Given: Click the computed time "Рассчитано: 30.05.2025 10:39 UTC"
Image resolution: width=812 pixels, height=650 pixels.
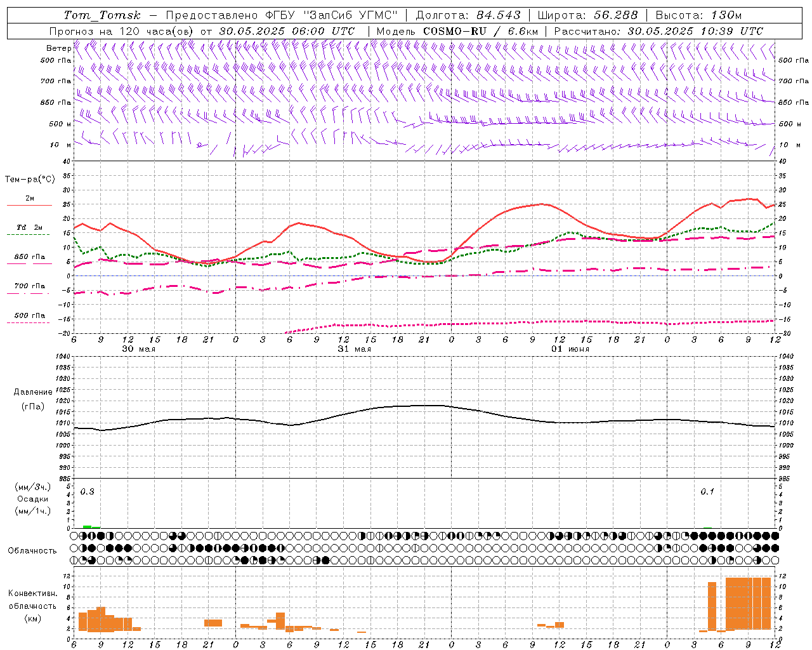Looking at the screenshot, I should [658, 31].
